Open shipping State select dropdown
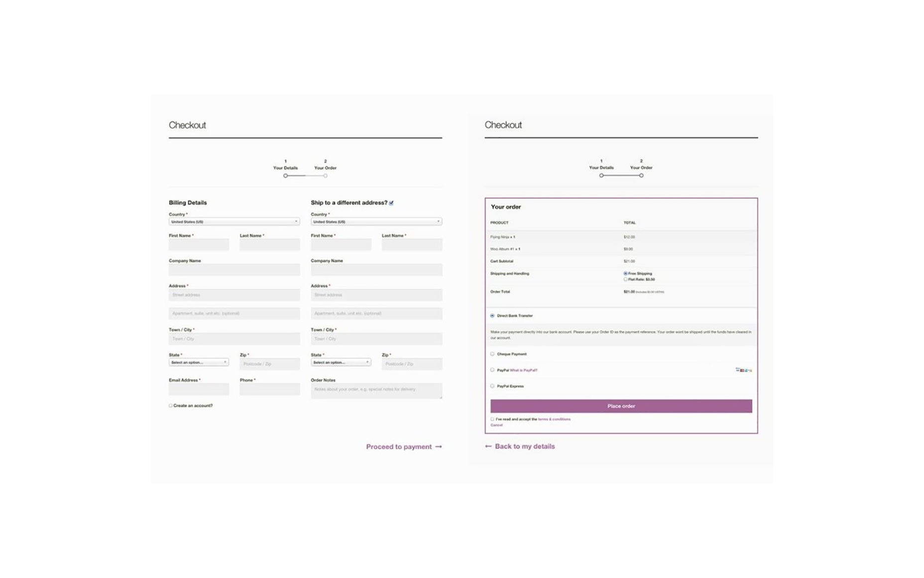The height and width of the screenshot is (578, 924). point(341,362)
